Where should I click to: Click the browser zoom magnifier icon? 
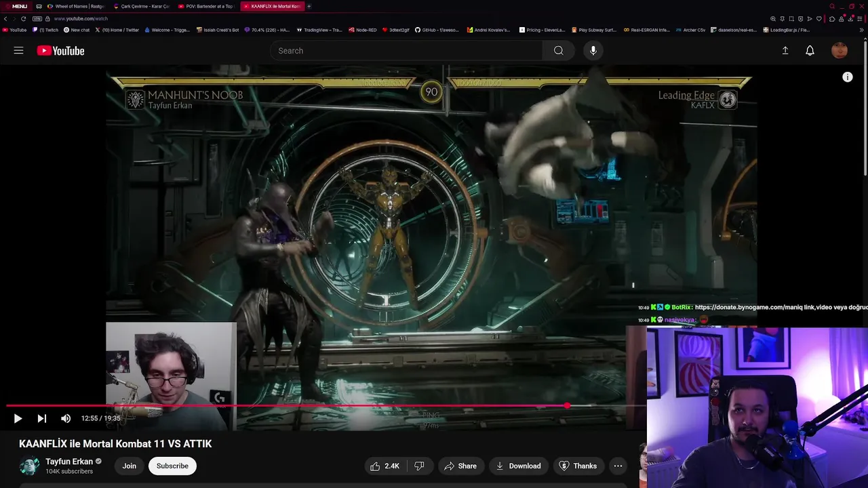(773, 19)
